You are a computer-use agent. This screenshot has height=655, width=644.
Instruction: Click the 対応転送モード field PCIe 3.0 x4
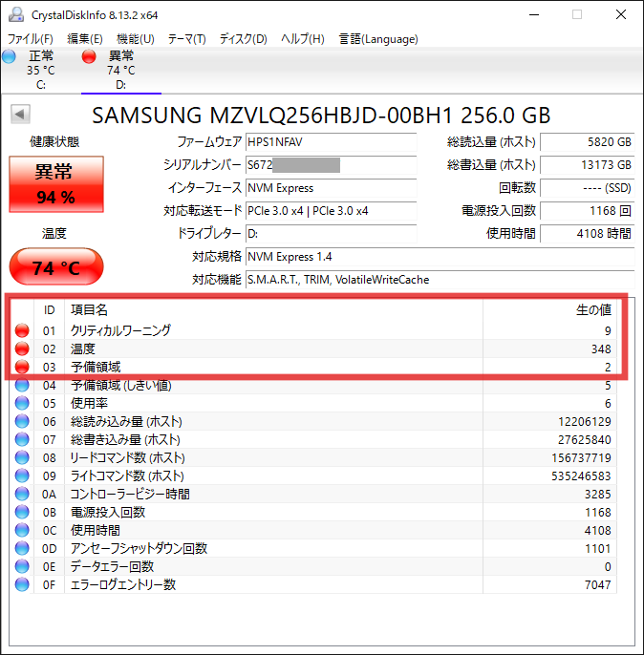pos(331,211)
